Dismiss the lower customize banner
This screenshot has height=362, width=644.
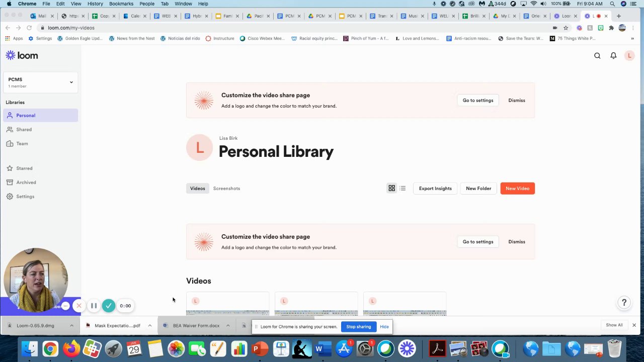(517, 241)
